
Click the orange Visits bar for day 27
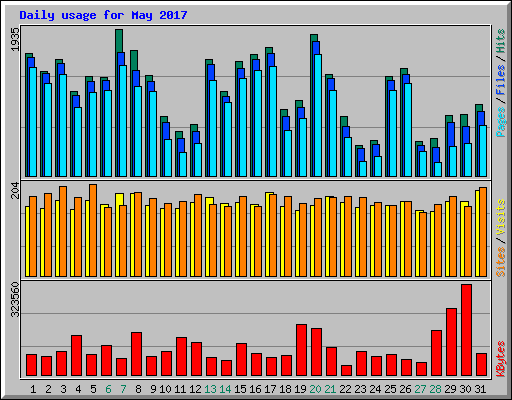pos(423,244)
